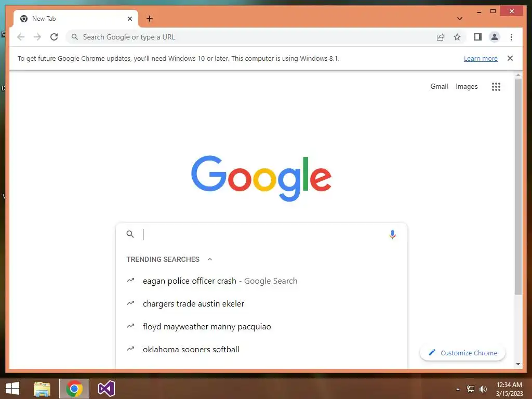
Task: Open the Images link
Action: 467,87
